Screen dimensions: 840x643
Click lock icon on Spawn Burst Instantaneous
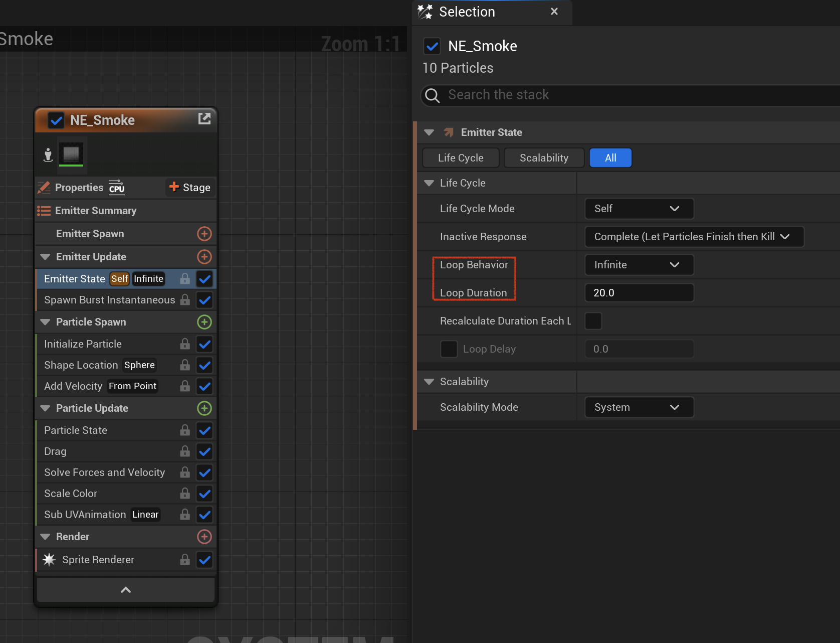(185, 299)
